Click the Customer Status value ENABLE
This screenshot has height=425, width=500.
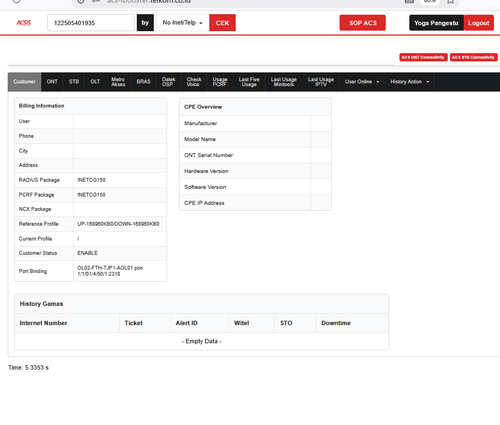tap(87, 253)
